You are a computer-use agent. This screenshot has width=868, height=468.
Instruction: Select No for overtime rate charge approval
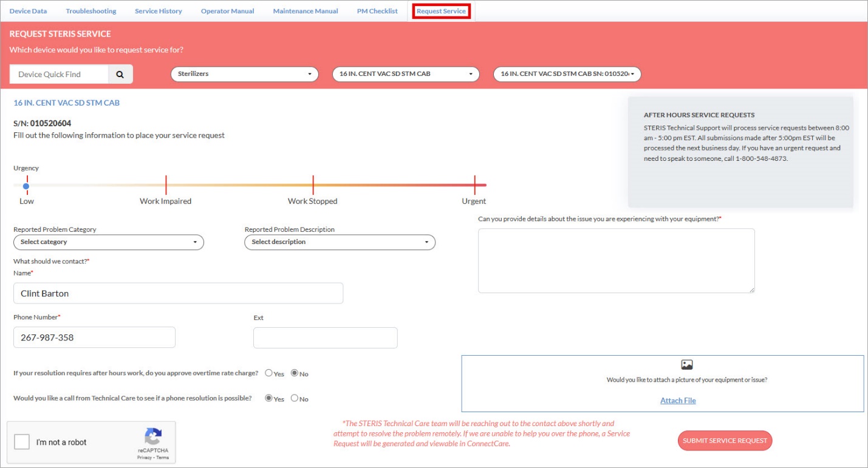coord(295,373)
